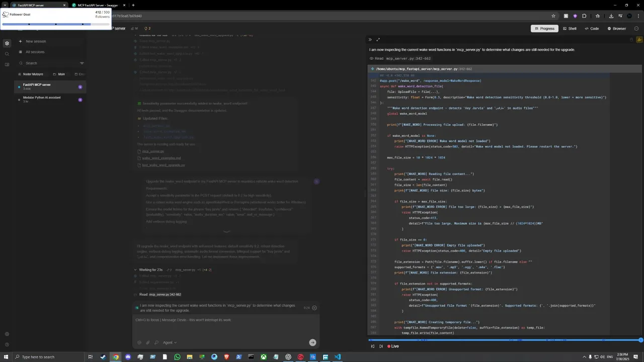This screenshot has height=362, width=644.
Task: Open ChatGPT icon in taskbar
Action: 288,357
